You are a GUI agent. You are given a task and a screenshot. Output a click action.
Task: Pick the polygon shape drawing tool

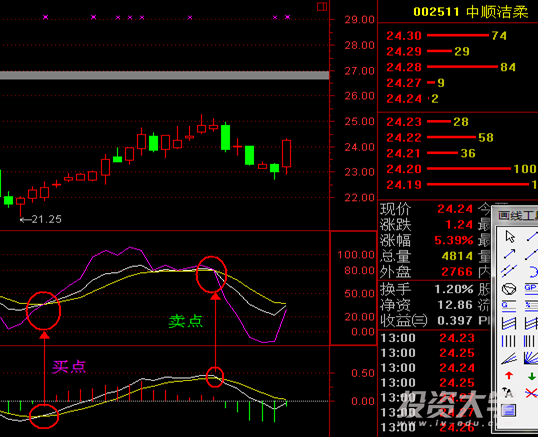click(x=509, y=289)
